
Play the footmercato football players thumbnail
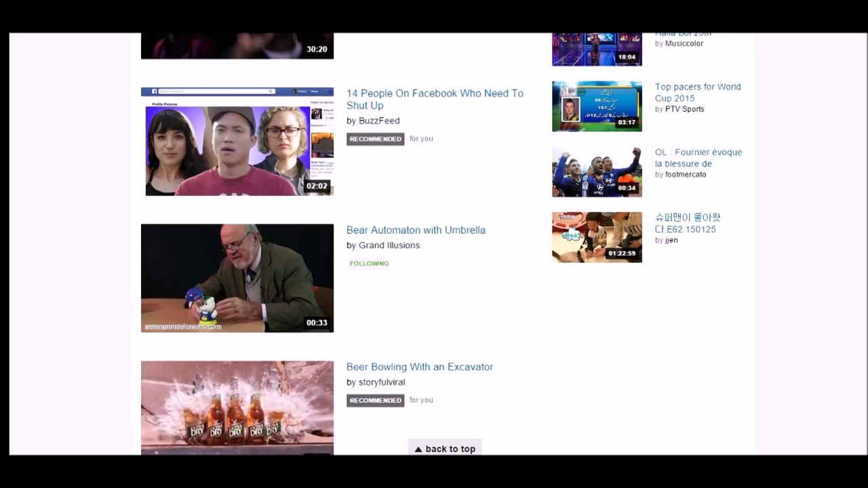[x=597, y=172]
